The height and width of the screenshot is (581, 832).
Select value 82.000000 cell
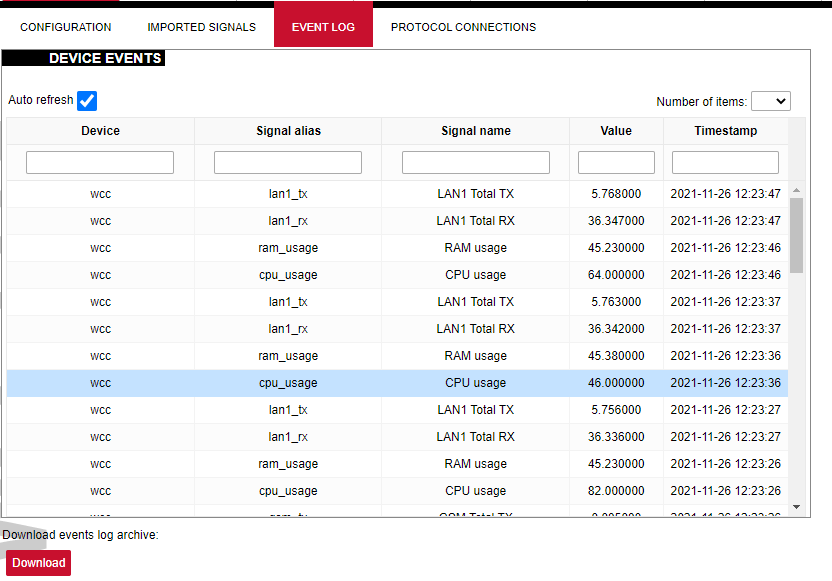616,491
